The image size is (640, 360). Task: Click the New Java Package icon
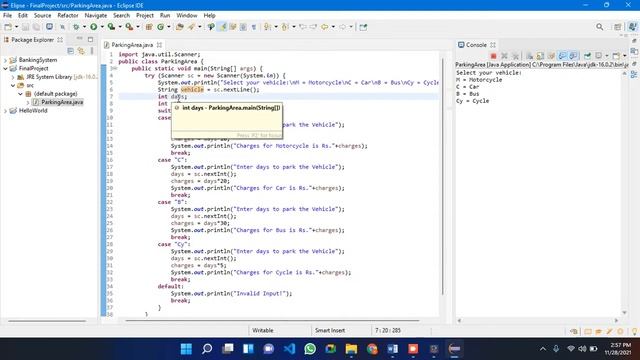pos(149,27)
